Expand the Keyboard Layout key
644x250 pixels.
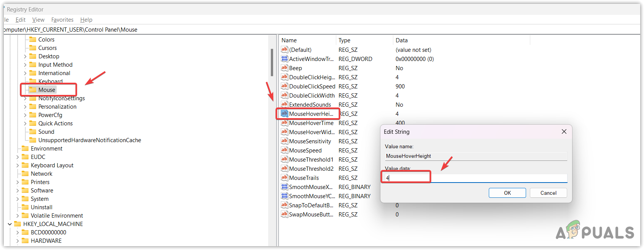(x=17, y=165)
